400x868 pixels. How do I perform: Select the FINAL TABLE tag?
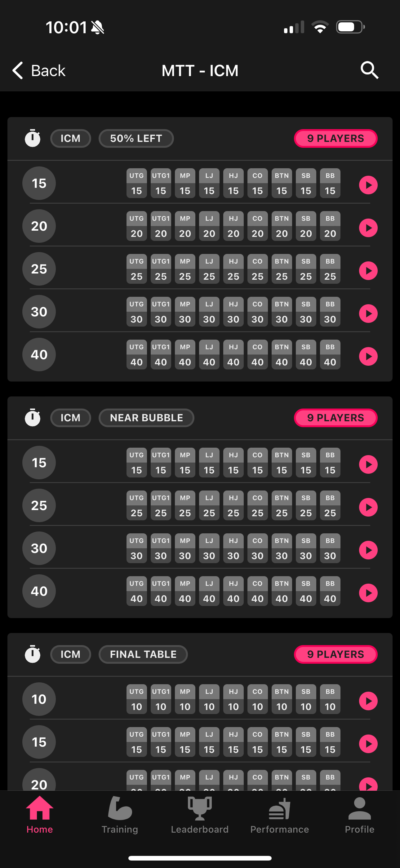coord(143,654)
